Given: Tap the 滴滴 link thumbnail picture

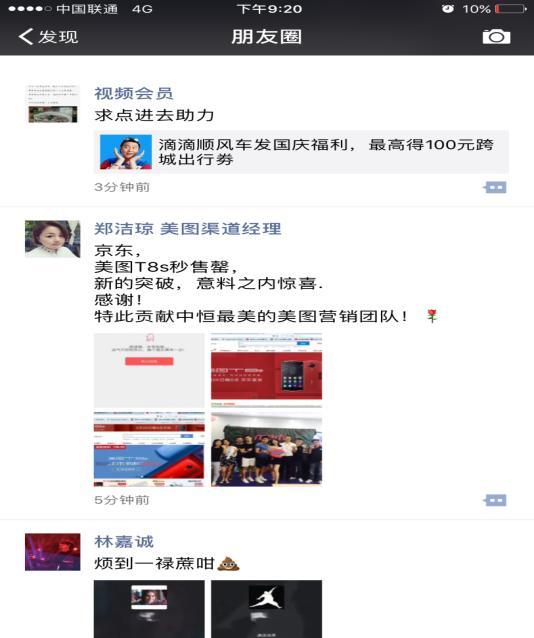Looking at the screenshot, I should (x=126, y=152).
